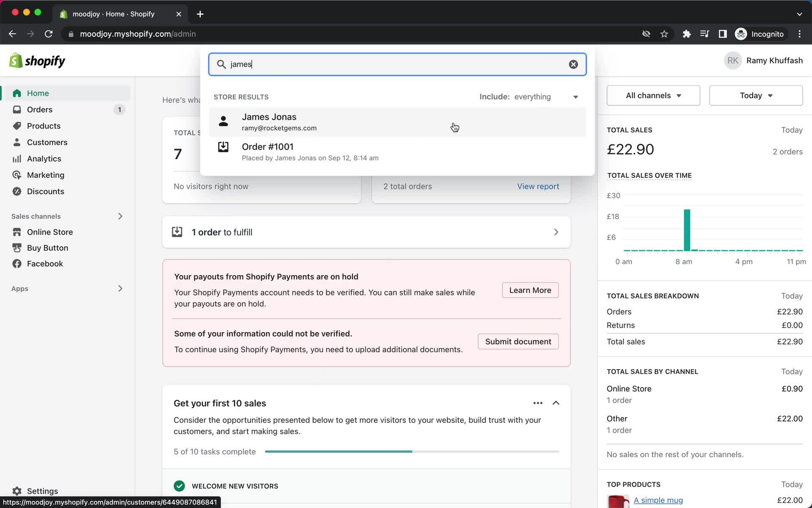Click the Settings icon at bottom left
This screenshot has width=812, height=508.
click(16, 491)
